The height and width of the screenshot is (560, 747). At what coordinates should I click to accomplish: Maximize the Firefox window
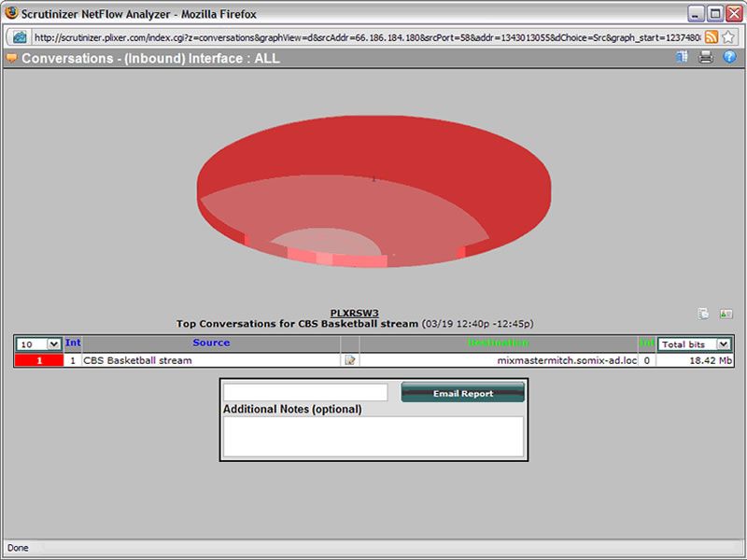pos(714,13)
